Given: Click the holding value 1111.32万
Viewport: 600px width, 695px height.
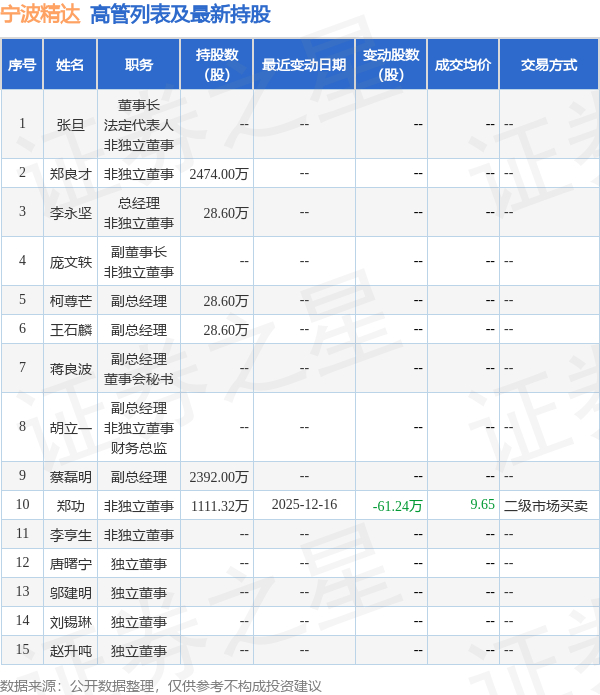Looking at the screenshot, I should (220, 506).
